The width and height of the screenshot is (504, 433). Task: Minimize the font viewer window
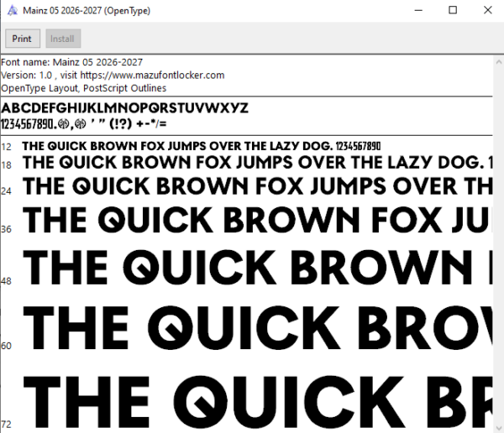pyautogui.click(x=418, y=10)
